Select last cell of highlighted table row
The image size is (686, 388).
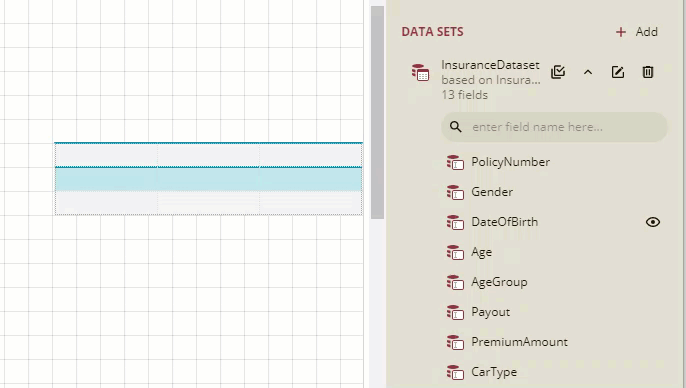click(x=311, y=179)
